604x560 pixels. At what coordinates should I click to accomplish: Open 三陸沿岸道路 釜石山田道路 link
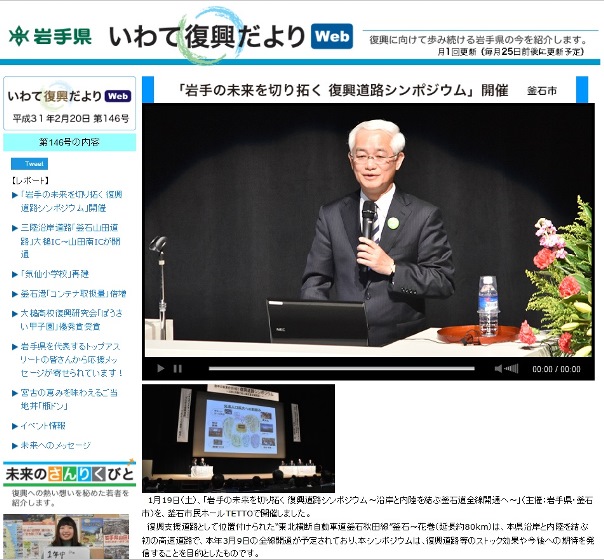point(70,241)
